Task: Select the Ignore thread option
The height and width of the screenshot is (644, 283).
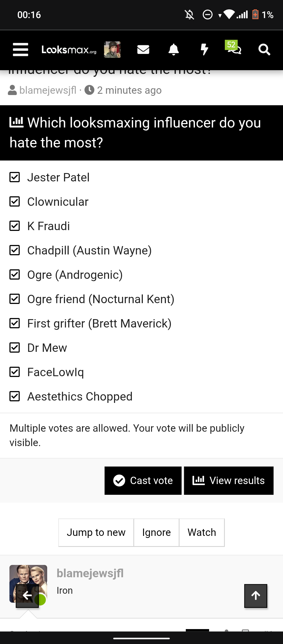Action: click(156, 532)
